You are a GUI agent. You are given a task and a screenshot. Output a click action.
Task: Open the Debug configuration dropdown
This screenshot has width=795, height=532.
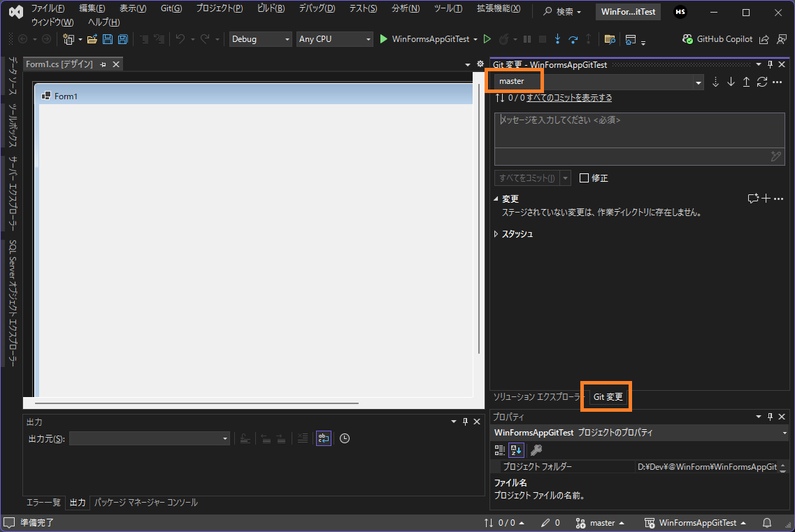260,39
